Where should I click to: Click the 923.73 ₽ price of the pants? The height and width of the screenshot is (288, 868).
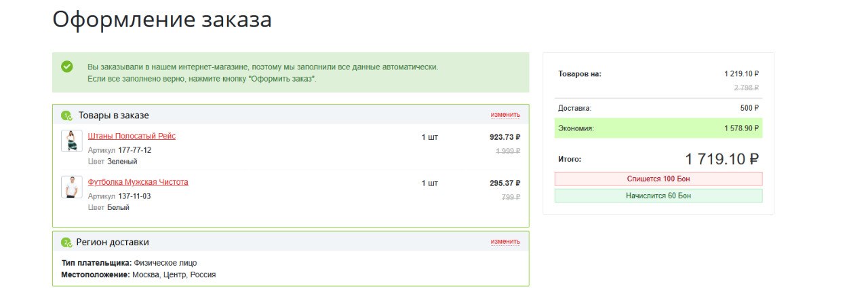[x=505, y=137]
